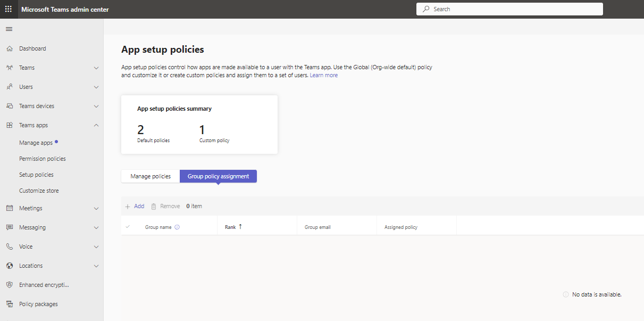Click the Enhanced encryption shield icon

pyautogui.click(x=10, y=285)
